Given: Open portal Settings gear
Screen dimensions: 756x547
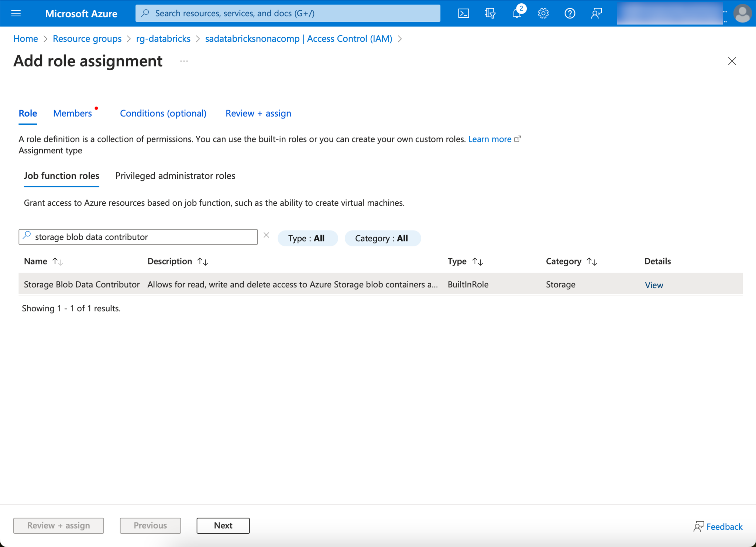Looking at the screenshot, I should point(543,14).
